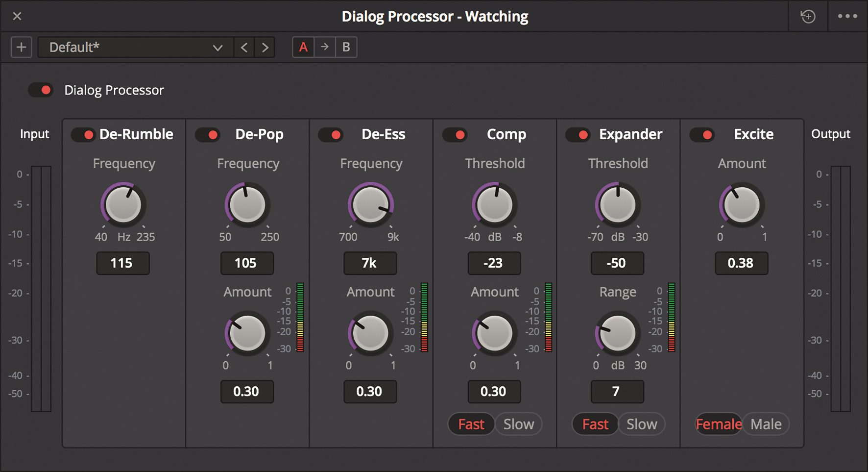Viewport: 868px width, 472px height.
Task: Disable the Dialog Processor master toggle
Action: point(41,90)
